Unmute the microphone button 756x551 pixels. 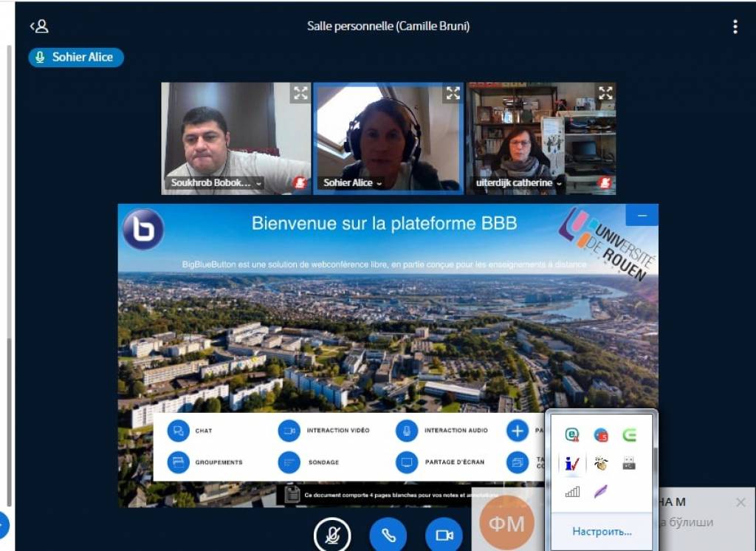tap(332, 535)
